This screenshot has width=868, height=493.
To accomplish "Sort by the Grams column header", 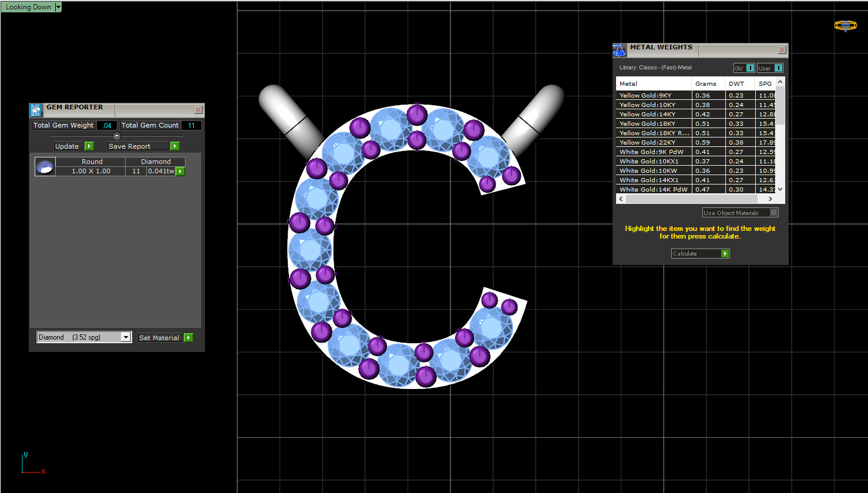I will (708, 83).
